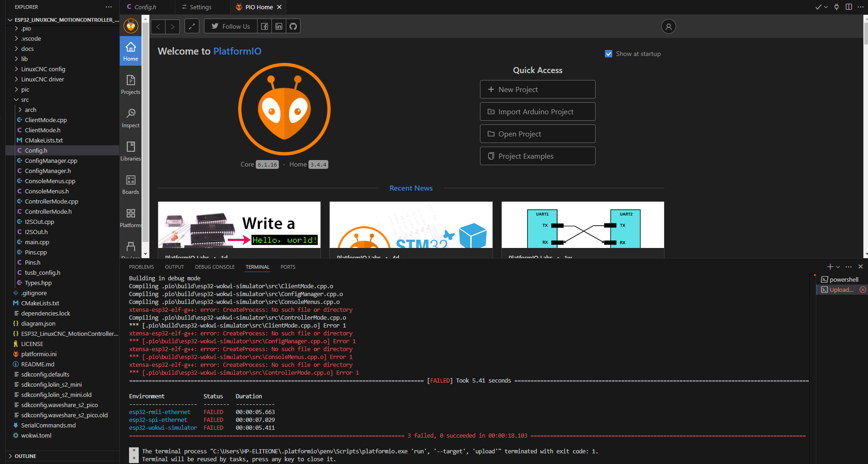The width and height of the screenshot is (868, 464).
Task: Open the STM32 news card thumbnail
Action: click(x=411, y=225)
